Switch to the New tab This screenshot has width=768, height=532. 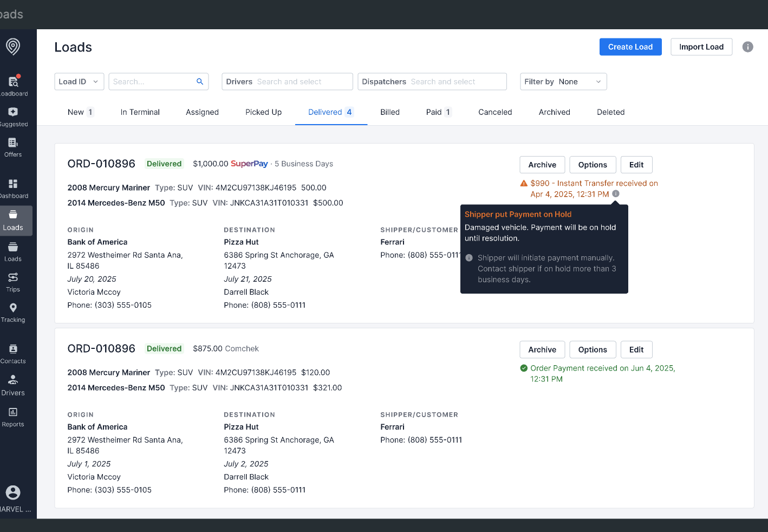(81, 112)
